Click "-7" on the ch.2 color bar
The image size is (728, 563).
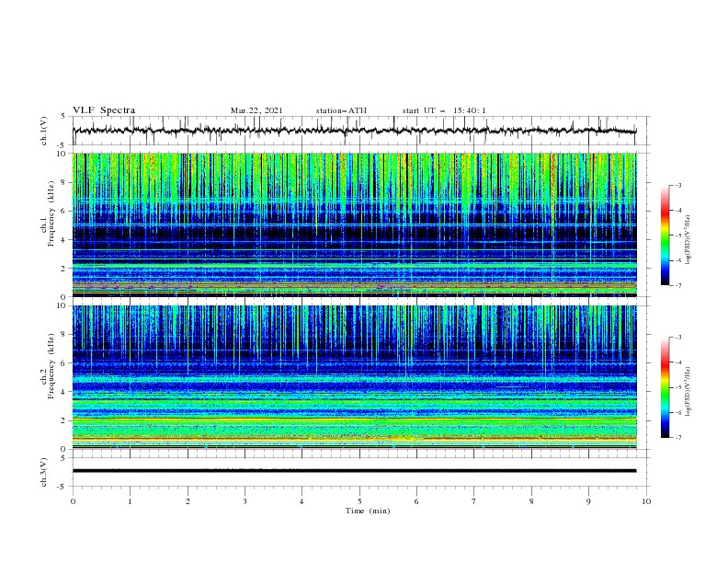coord(677,438)
